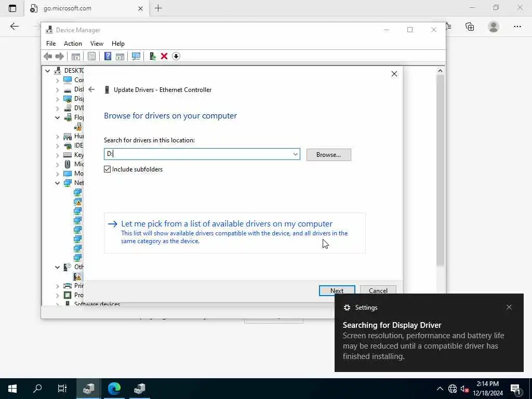Expand the Human Interface Devices node
The image size is (532, 399).
point(57,137)
